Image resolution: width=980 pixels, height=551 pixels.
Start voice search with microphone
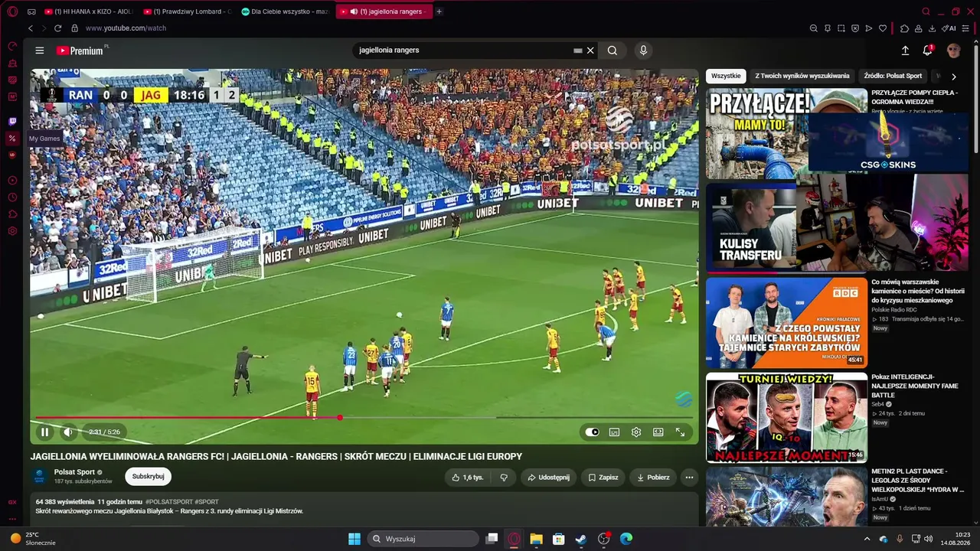(x=643, y=51)
